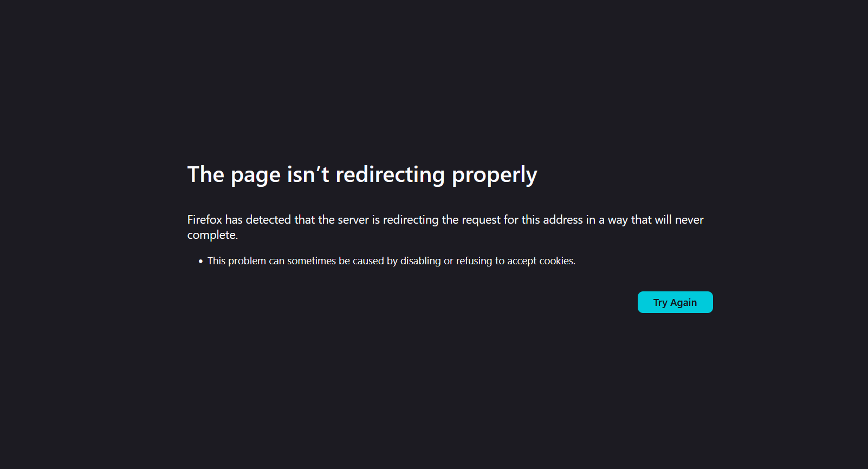
Task: Click the word "Firefox" in the description
Action: (205, 220)
